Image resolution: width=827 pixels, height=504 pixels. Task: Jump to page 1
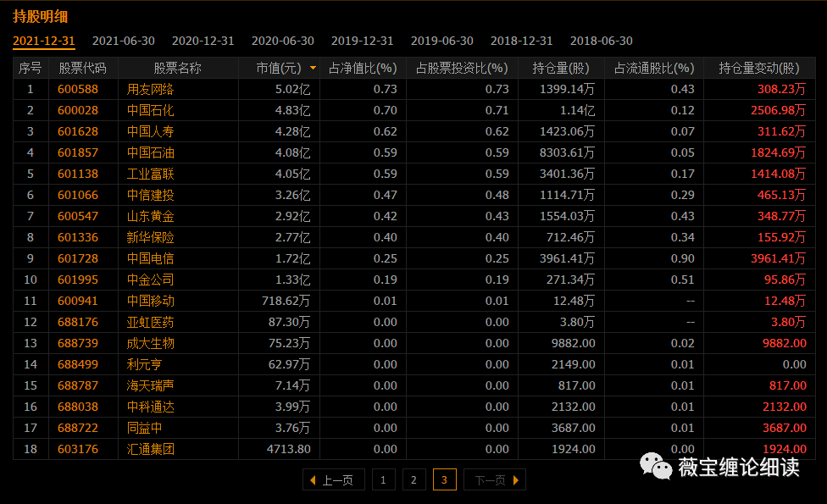pyautogui.click(x=384, y=479)
